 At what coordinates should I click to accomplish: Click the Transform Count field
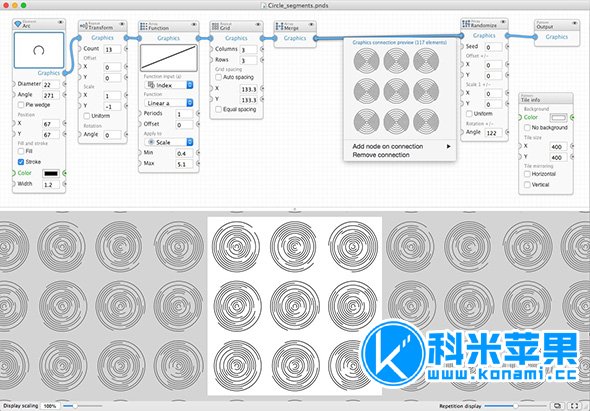tap(113, 49)
